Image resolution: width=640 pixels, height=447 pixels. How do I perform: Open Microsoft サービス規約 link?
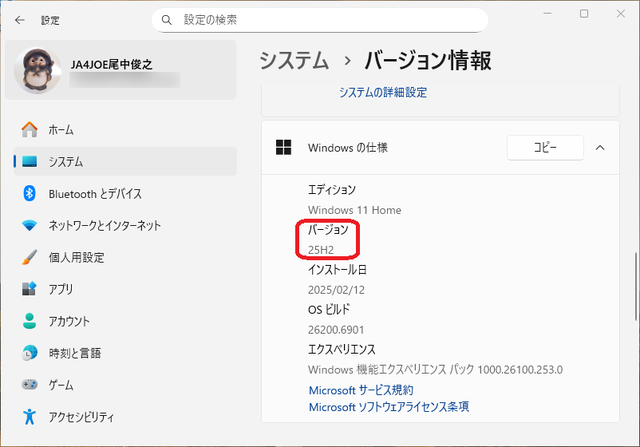[x=361, y=390]
